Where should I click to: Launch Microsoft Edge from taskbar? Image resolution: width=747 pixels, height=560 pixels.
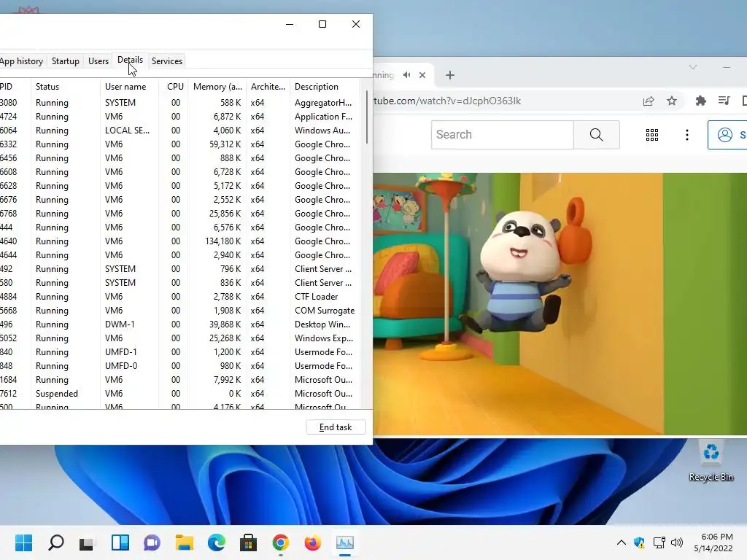(x=217, y=542)
